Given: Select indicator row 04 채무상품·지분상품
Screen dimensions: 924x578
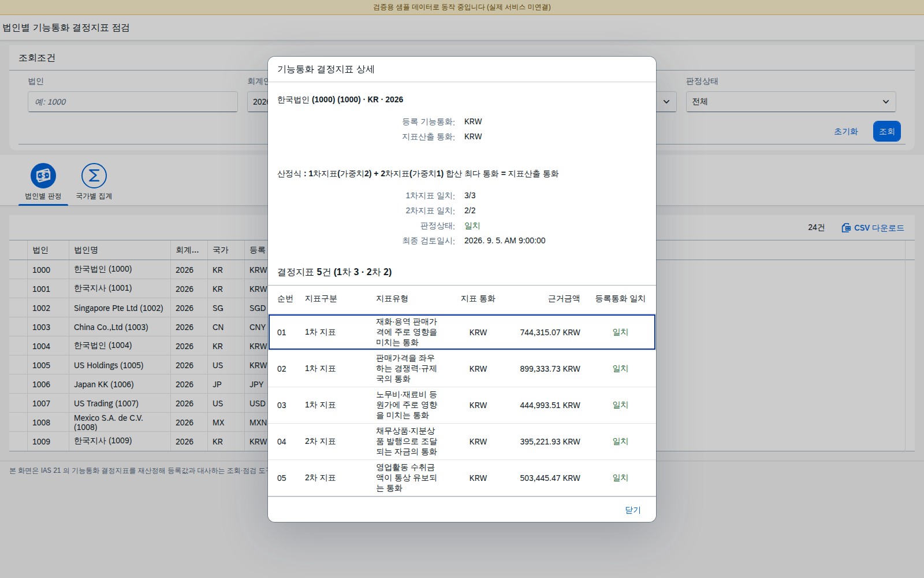Looking at the screenshot, I should tap(462, 442).
